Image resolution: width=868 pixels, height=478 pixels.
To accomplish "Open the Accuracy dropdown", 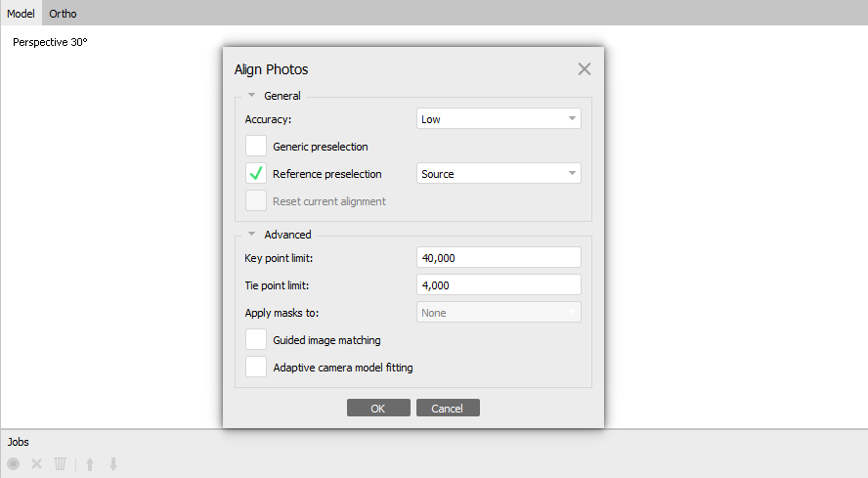I will tap(499, 118).
